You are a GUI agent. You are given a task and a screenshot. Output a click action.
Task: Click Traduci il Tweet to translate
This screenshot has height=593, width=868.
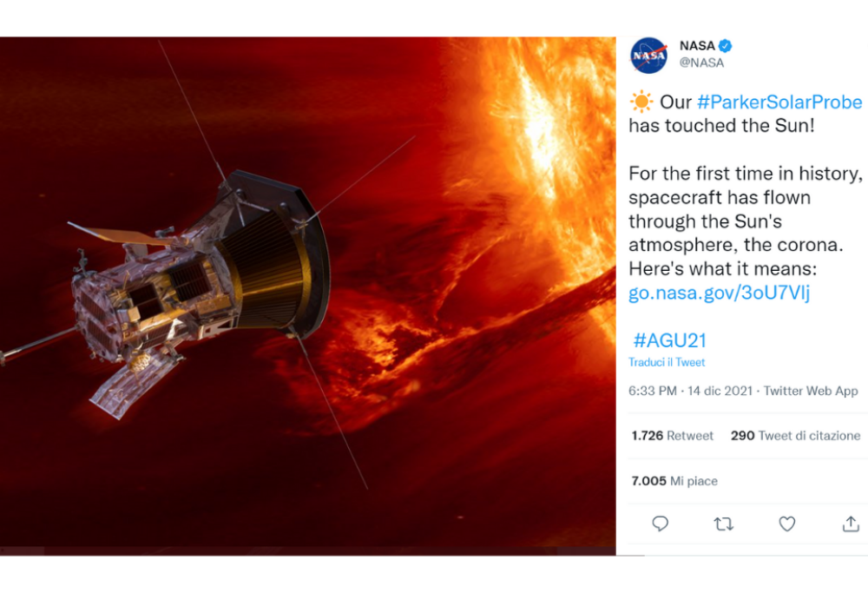click(667, 362)
